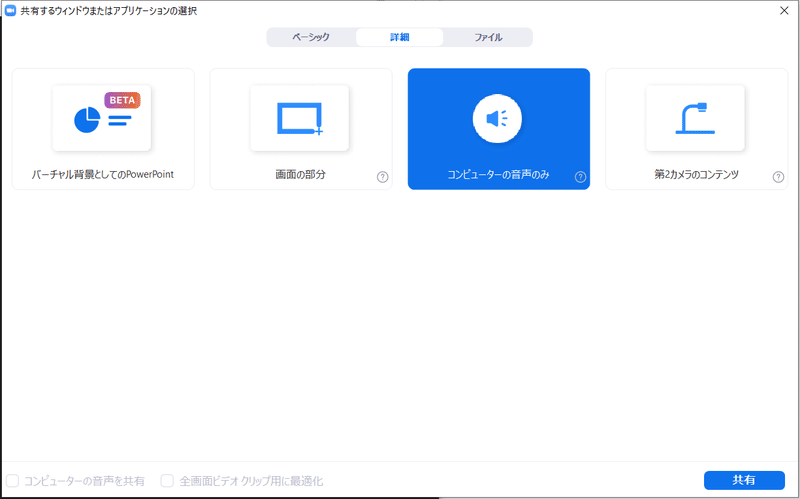Open help for 画面の部分
Screen dimensions: 800x499
click(x=383, y=177)
